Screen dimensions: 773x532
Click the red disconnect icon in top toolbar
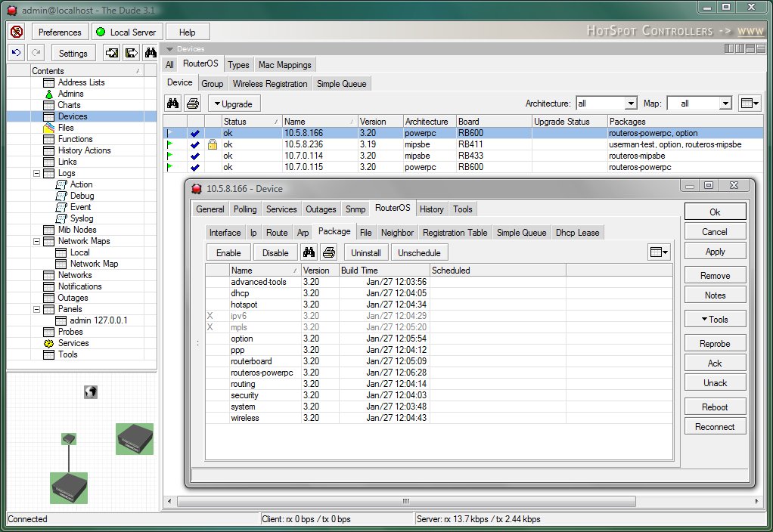[17, 32]
